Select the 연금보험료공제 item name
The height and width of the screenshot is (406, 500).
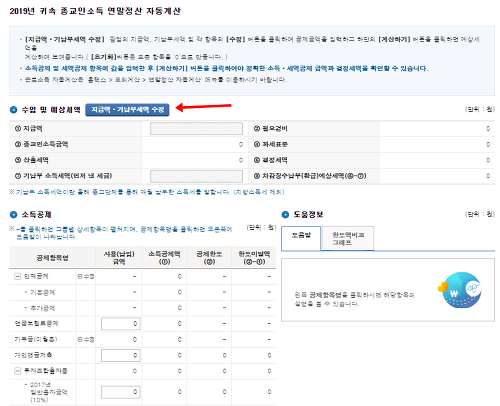click(x=36, y=323)
